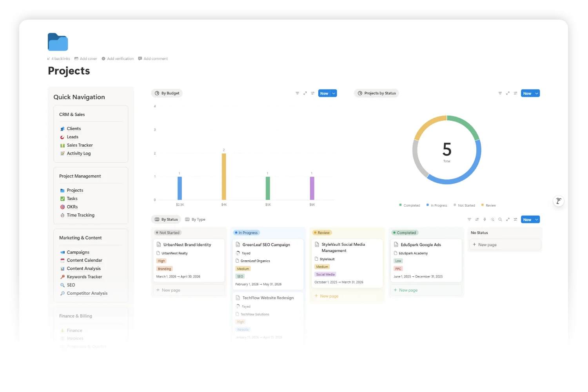Open the GreenLeaf SEO Campaign card

(268, 264)
